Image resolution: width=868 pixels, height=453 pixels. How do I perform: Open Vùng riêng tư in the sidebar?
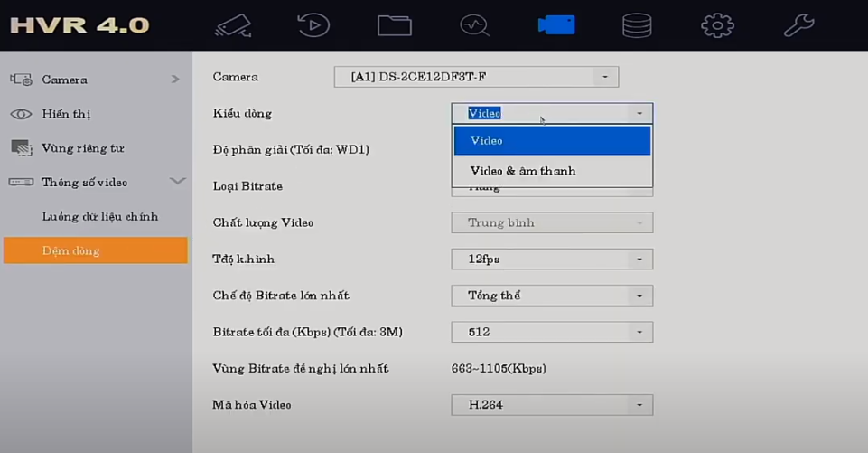point(82,148)
